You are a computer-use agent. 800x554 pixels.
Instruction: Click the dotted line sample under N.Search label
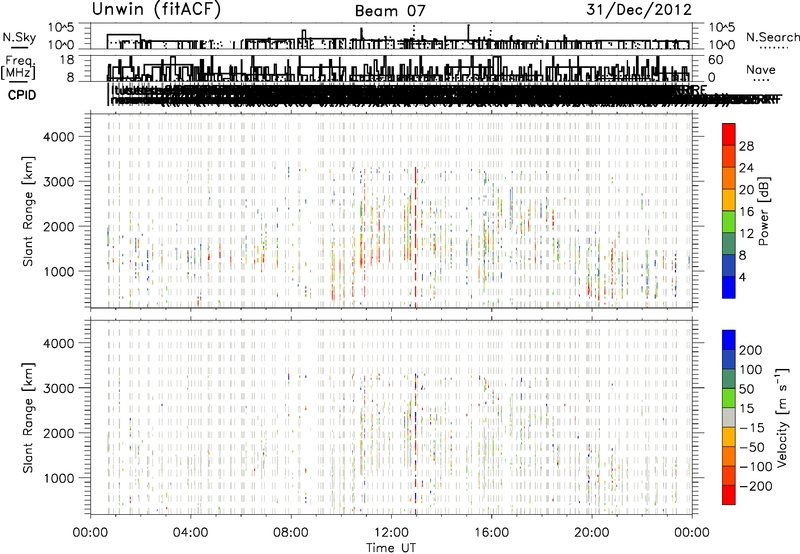pos(774,48)
